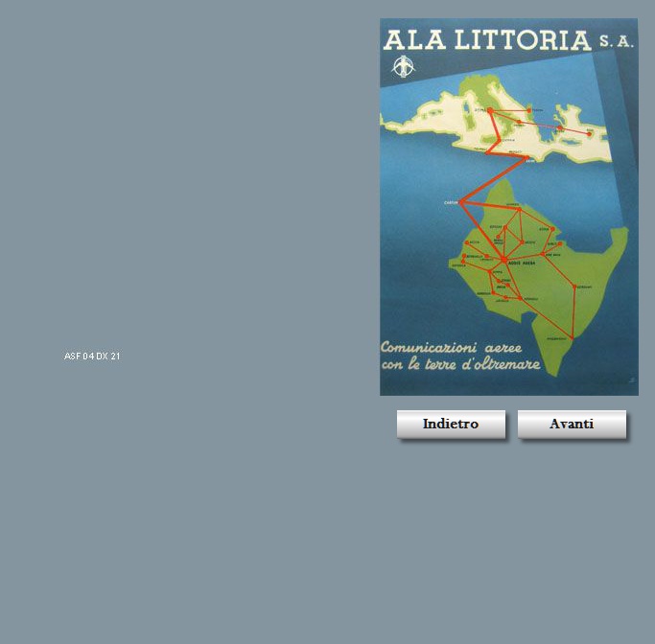Click the Indietro button
This screenshot has width=655, height=644.
(x=451, y=424)
